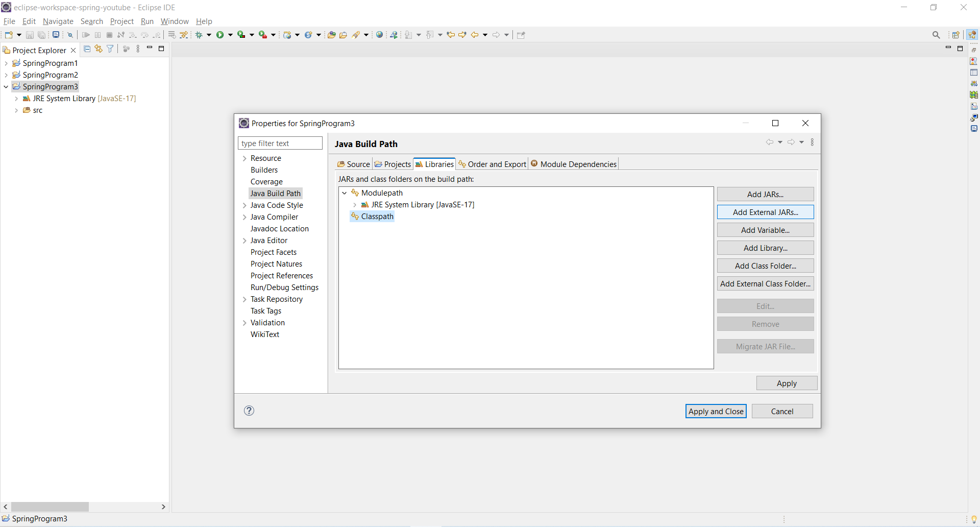This screenshot has width=980, height=527.
Task: Expand SpringProgram1 project node
Action: [x=6, y=63]
